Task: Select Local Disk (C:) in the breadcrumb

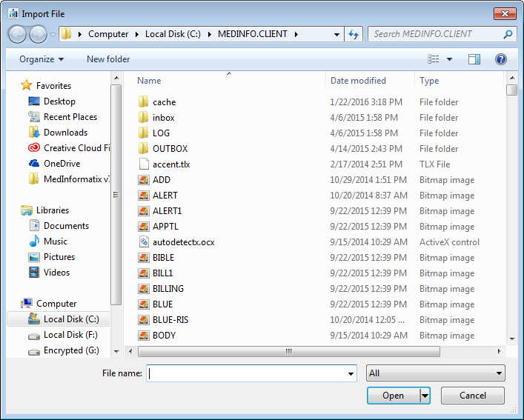Action: pos(173,34)
